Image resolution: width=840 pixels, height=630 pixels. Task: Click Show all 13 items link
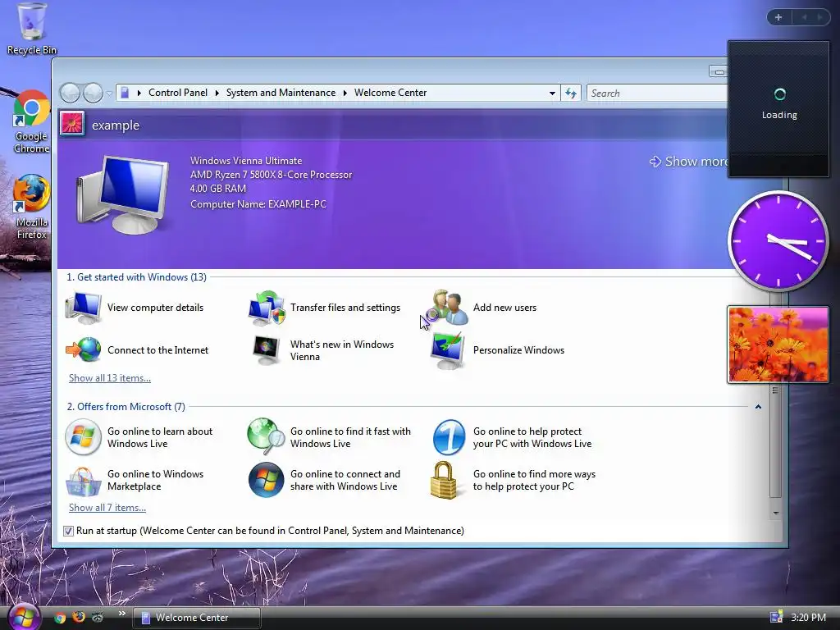pos(110,378)
